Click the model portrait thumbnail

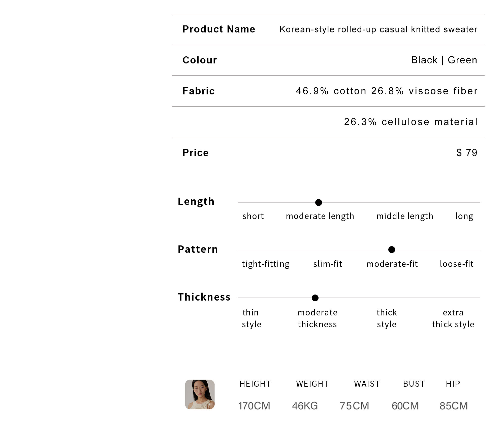pos(200,394)
